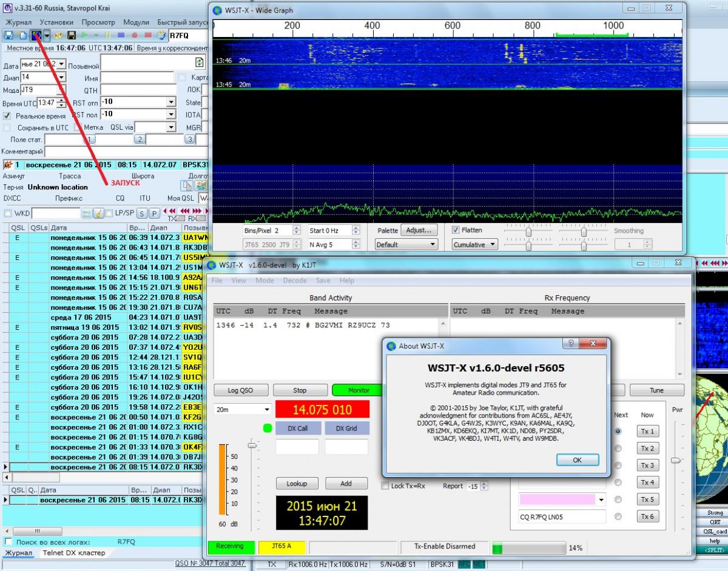Viewport: 728px width, 571px height.
Task: Click the WSJT-X launch globe icon in toolbar
Action: (36, 35)
